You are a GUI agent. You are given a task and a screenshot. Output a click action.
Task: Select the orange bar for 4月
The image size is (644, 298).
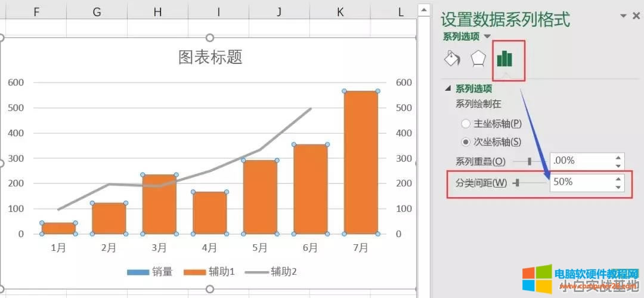tap(210, 213)
